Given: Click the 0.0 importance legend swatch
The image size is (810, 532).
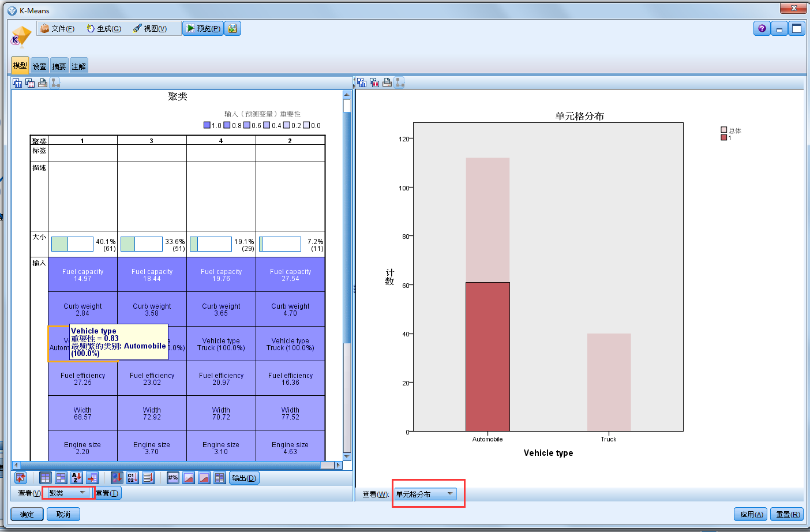Looking at the screenshot, I should click(307, 125).
